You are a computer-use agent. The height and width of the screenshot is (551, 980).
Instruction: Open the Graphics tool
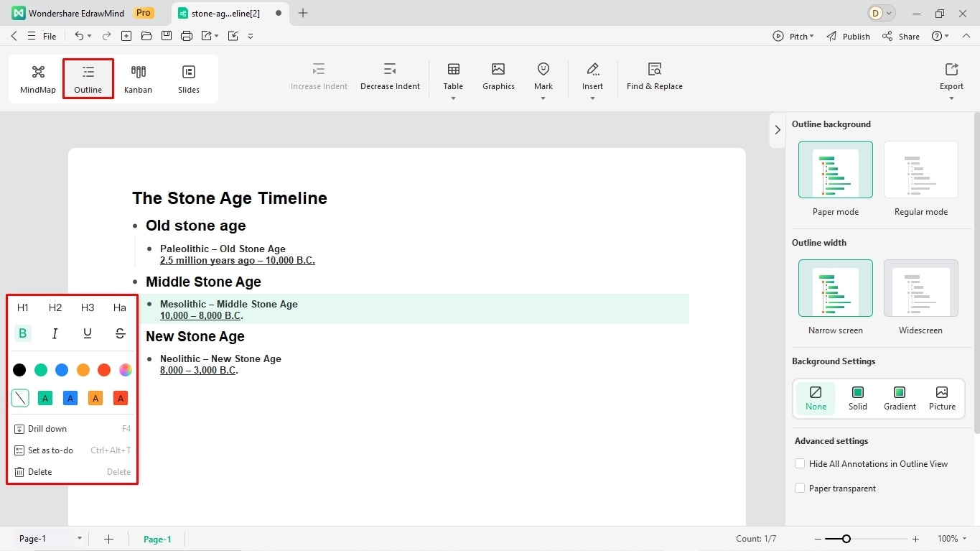(x=498, y=77)
